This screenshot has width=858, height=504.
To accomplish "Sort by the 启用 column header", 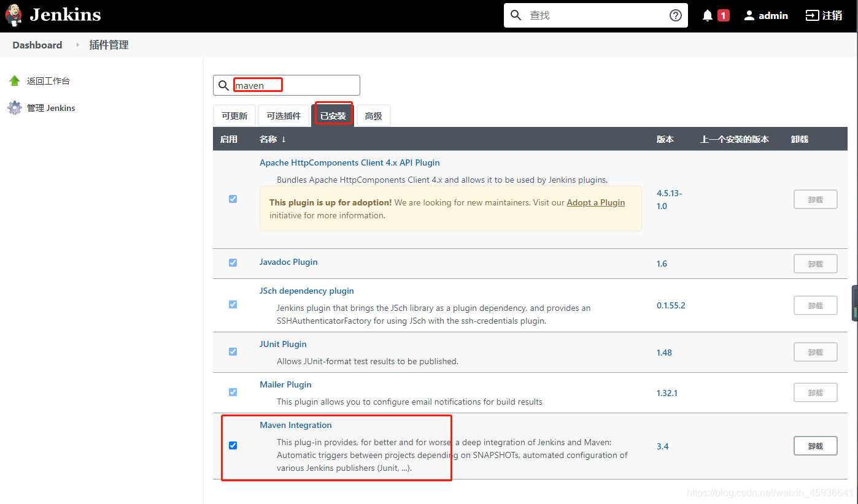I will (x=229, y=139).
